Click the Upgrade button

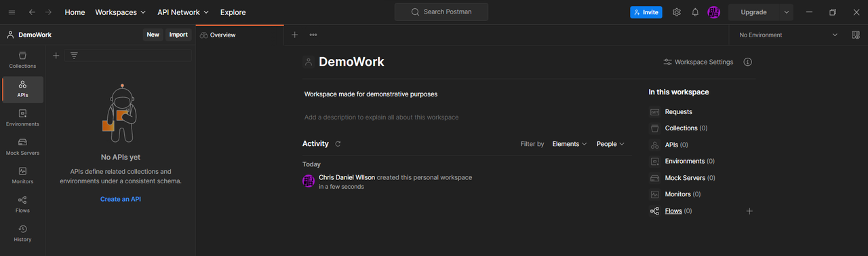click(754, 12)
